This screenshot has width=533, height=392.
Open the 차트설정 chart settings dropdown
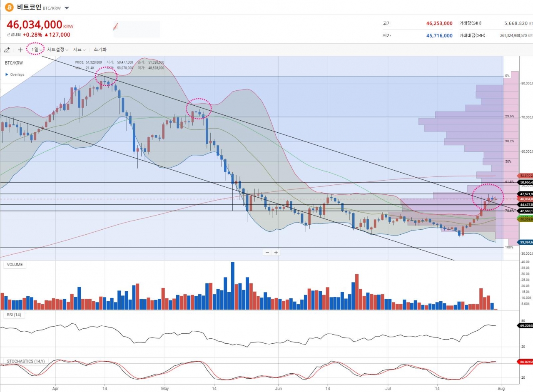tap(57, 50)
